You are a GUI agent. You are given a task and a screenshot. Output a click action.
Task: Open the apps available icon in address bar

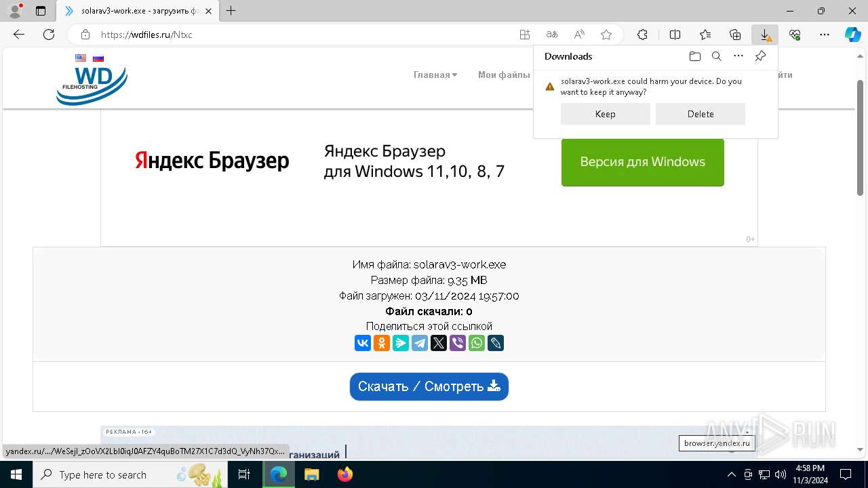click(x=525, y=35)
